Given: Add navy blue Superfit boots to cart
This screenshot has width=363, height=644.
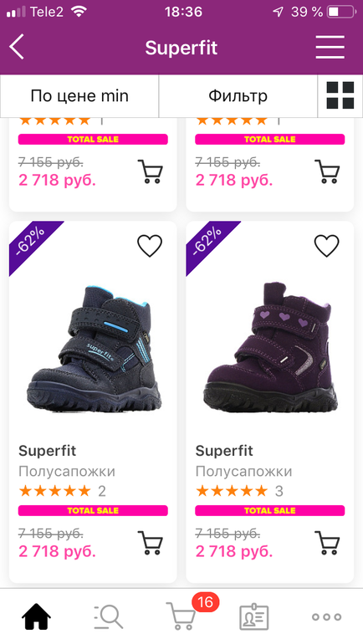Looking at the screenshot, I should pos(151,543).
